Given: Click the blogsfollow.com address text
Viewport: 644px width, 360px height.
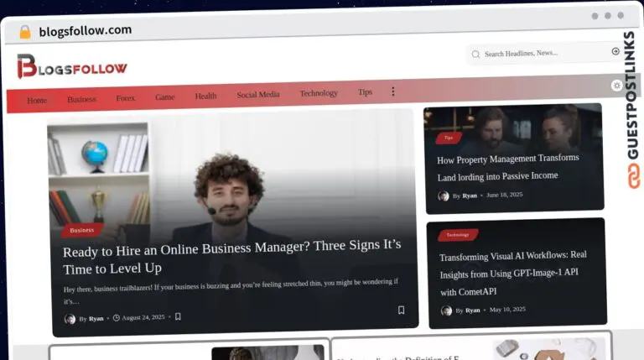Looking at the screenshot, I should (86, 30).
